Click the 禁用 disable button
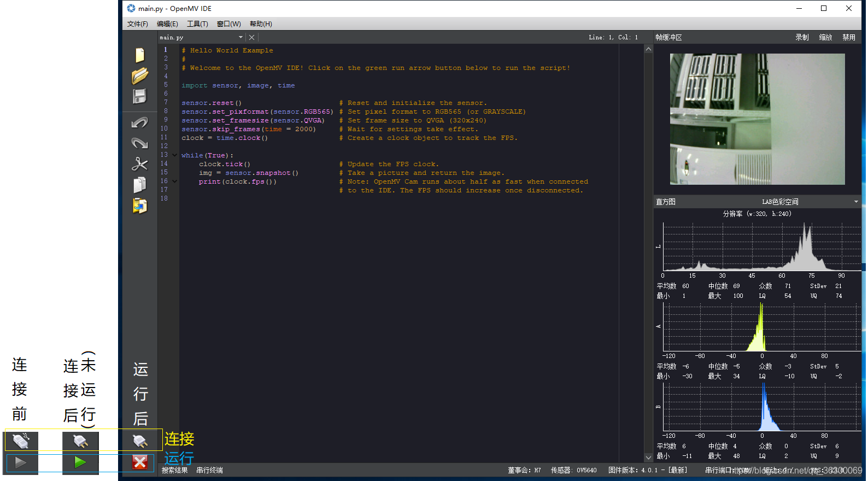This screenshot has width=868, height=481. pos(849,37)
